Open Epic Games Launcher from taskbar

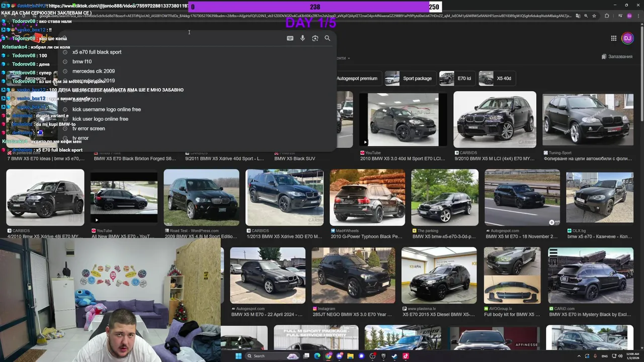pyautogui.click(x=383, y=356)
